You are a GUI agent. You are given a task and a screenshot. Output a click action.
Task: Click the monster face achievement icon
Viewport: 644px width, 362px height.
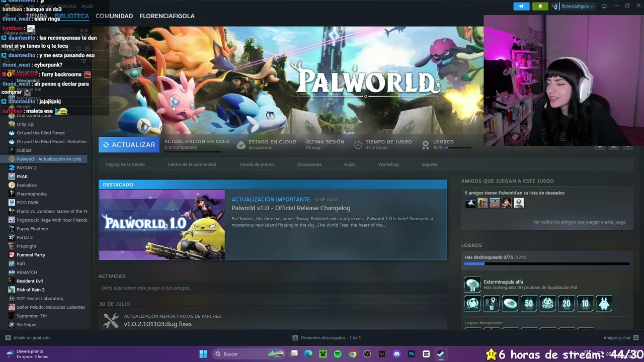[547, 303]
